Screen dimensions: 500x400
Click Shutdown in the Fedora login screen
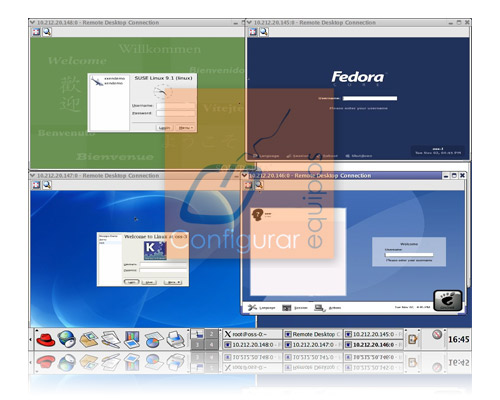coord(359,156)
